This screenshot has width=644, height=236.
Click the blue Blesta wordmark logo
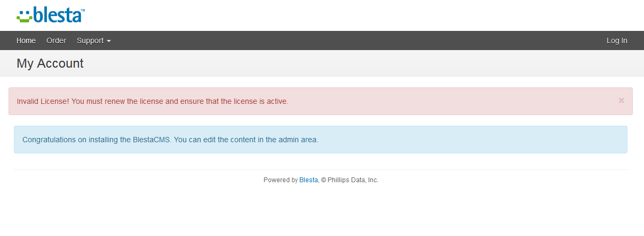(x=57, y=14)
